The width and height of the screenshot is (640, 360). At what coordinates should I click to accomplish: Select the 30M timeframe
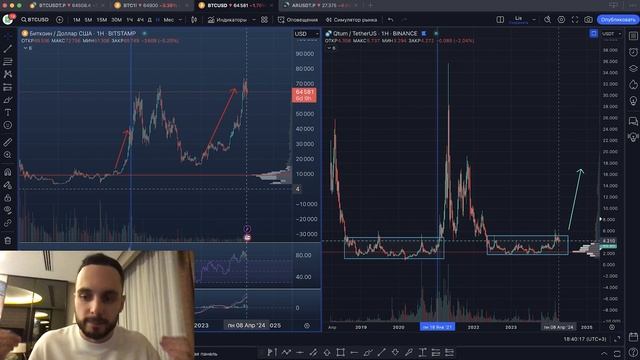(x=116, y=20)
